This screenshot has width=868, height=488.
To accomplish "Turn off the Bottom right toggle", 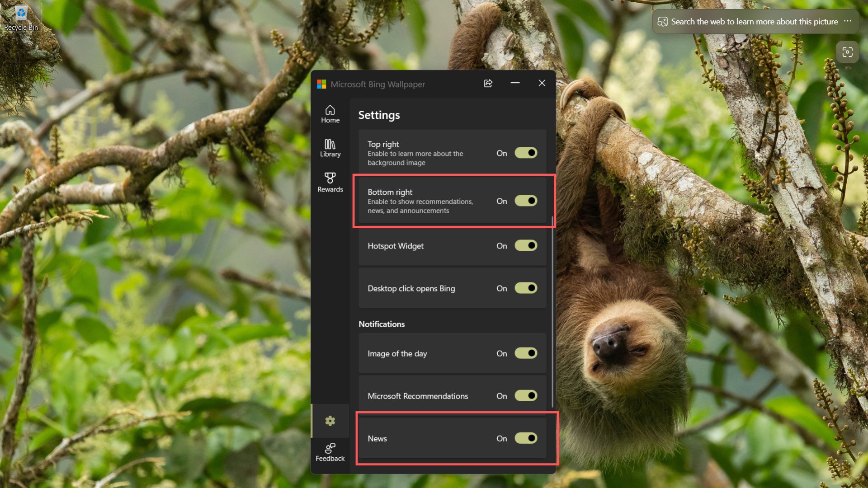I will (x=526, y=201).
